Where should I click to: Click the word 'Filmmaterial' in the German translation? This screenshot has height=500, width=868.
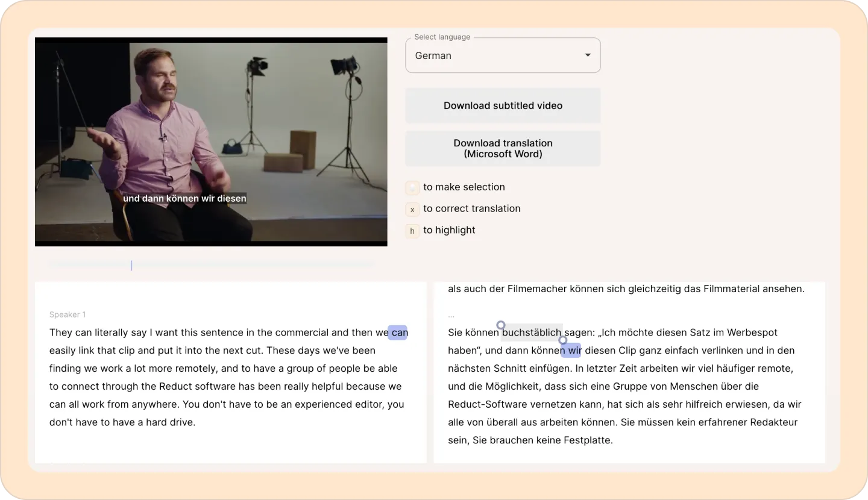point(732,289)
